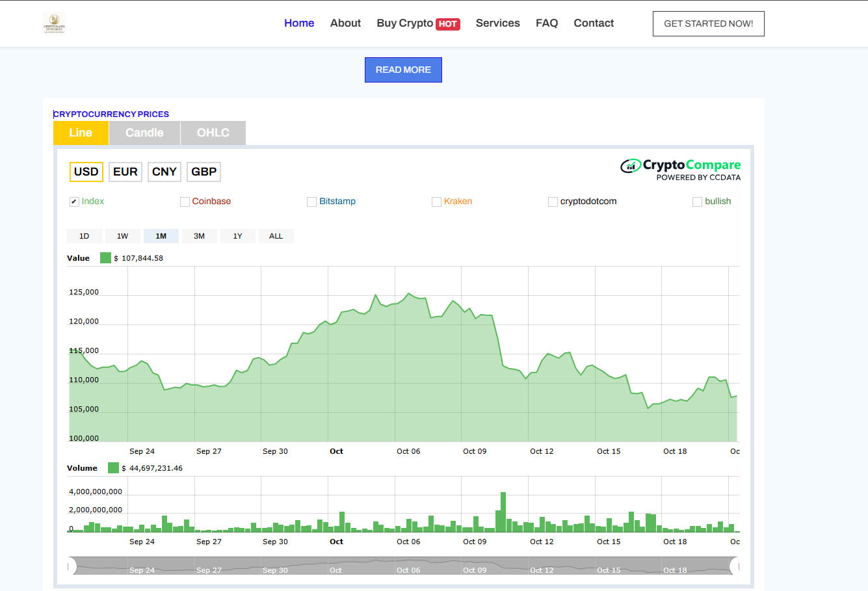Viewport: 868px width, 591px height.
Task: Switch to the Candle chart tab
Action: coord(144,133)
